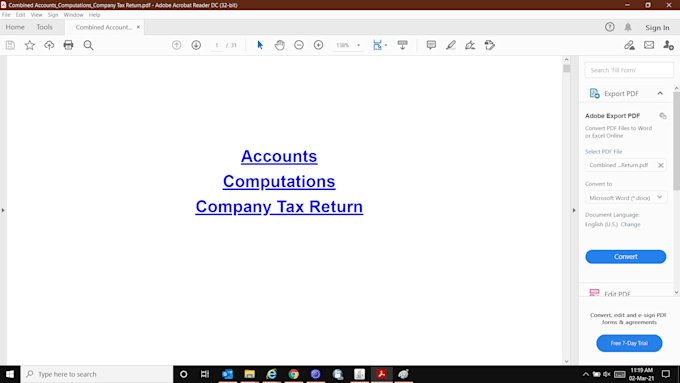Remove the selected Combined Return.pdf file
The height and width of the screenshot is (383, 680).
(x=660, y=165)
